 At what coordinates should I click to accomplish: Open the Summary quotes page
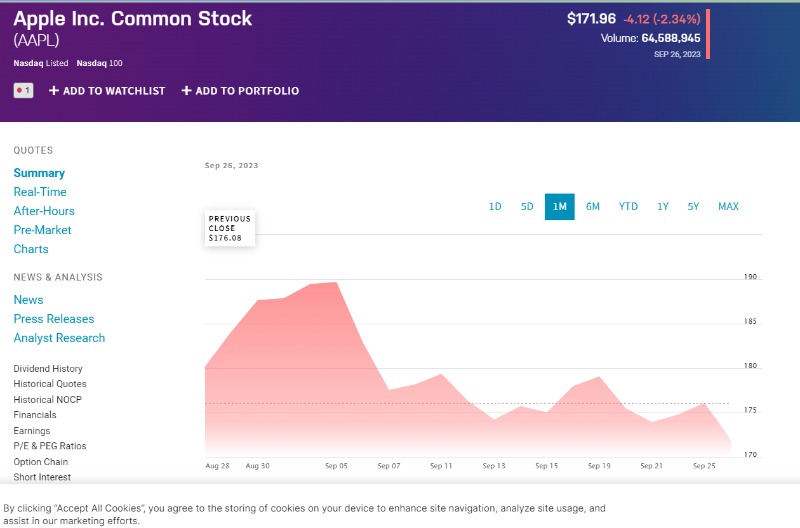39,173
